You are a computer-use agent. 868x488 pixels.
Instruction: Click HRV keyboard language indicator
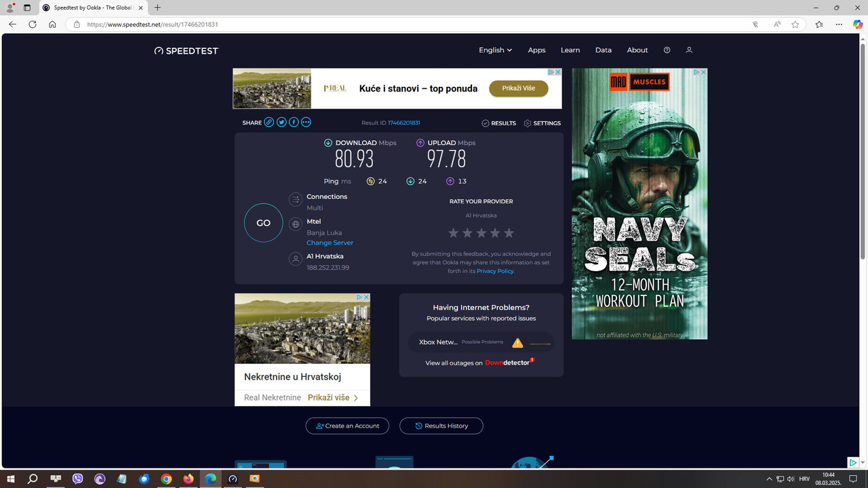(804, 479)
